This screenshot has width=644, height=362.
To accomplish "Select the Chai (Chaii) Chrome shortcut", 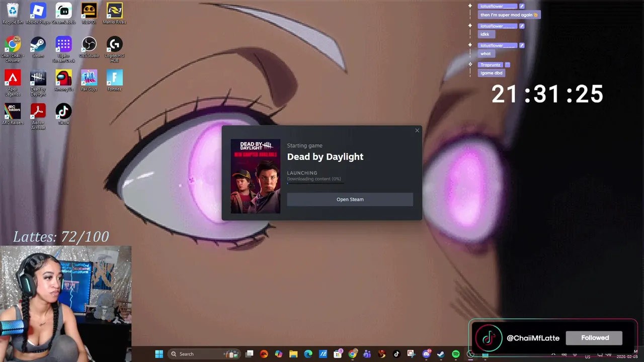I will (x=13, y=49).
